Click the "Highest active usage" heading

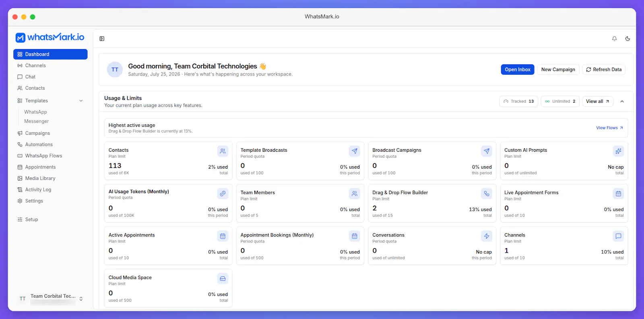(132, 125)
